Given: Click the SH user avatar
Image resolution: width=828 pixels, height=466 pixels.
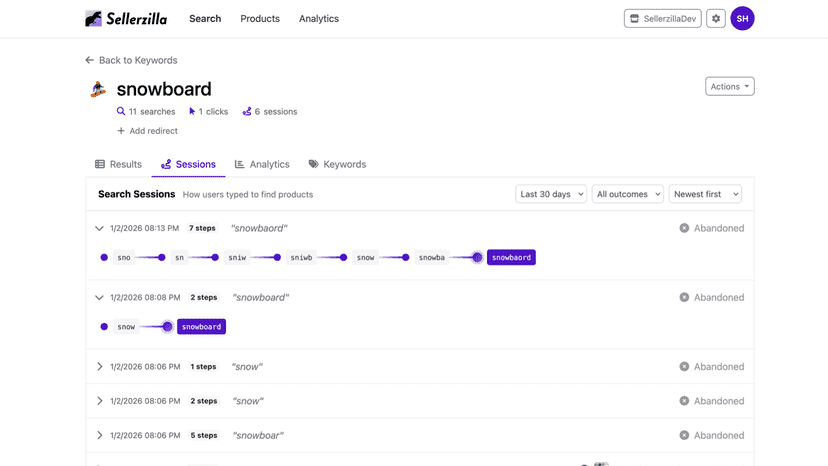Looking at the screenshot, I should tap(742, 18).
